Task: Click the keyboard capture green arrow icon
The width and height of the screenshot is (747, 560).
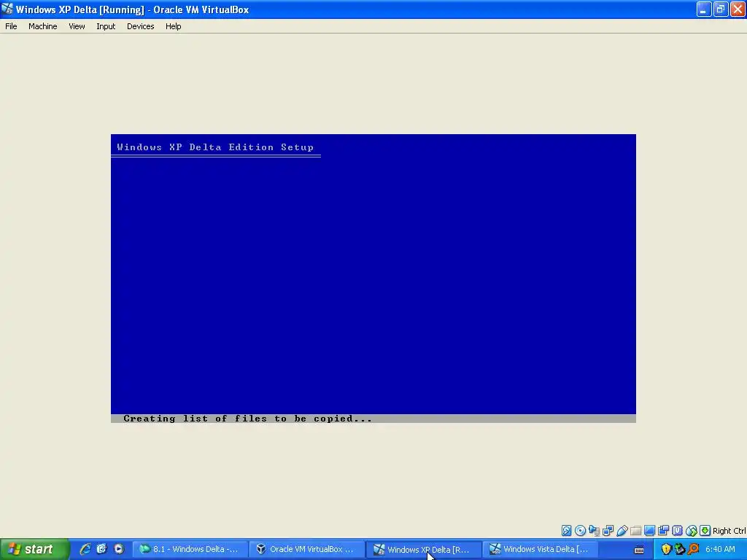Action: click(x=705, y=531)
